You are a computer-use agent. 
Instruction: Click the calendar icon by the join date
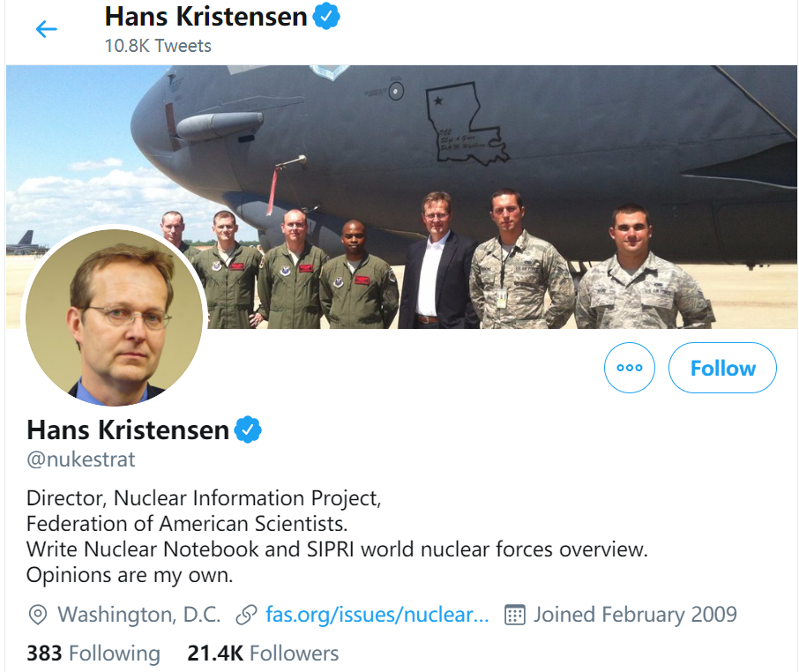click(x=515, y=614)
